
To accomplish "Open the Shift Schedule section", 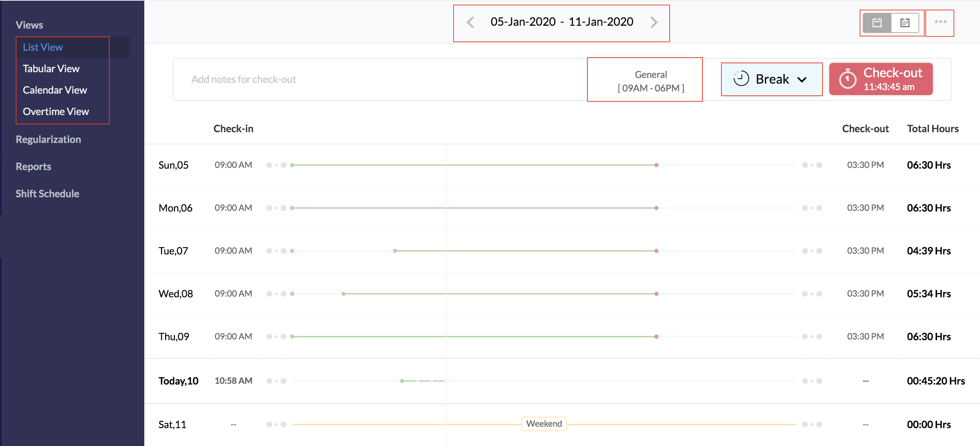I will pyautogui.click(x=47, y=193).
